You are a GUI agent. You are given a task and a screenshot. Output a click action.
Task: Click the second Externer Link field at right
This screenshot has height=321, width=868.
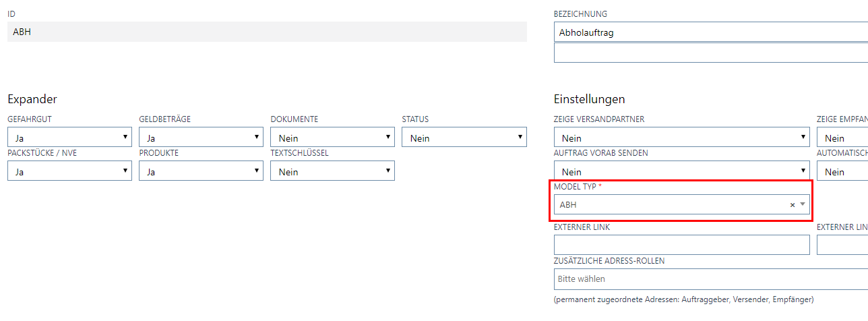coord(842,245)
